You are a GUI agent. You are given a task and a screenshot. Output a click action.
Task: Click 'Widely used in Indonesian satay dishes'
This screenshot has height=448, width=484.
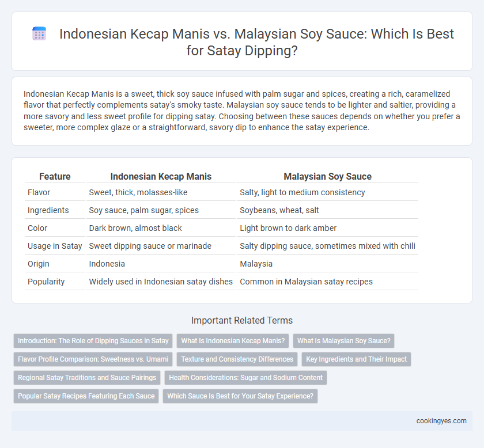pyautogui.click(x=161, y=282)
